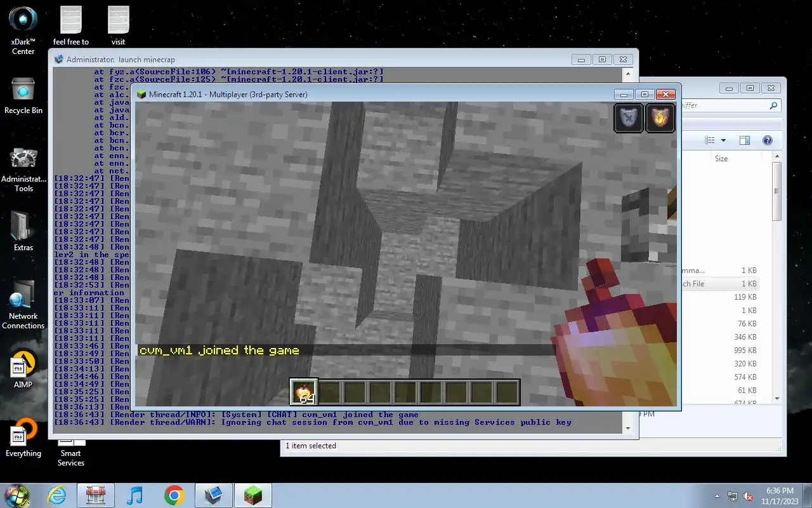Click the '119 KB' file size cell
The width and height of the screenshot is (812, 508).
click(745, 297)
